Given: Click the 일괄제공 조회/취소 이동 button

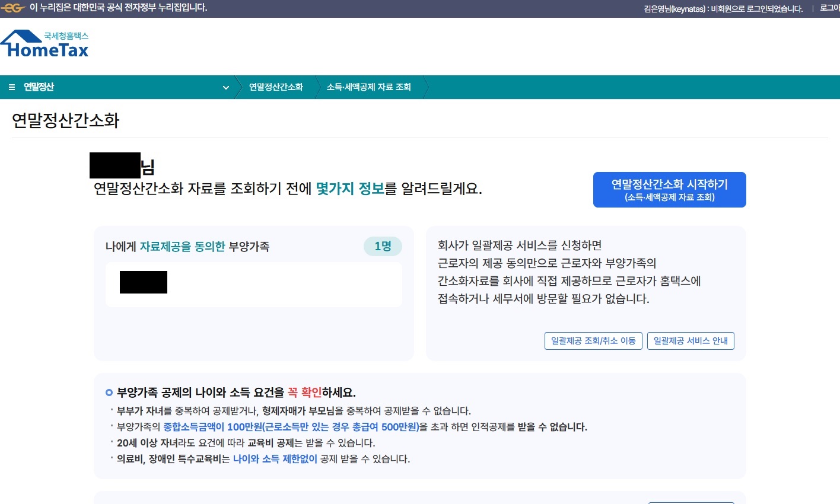Looking at the screenshot, I should coord(593,341).
